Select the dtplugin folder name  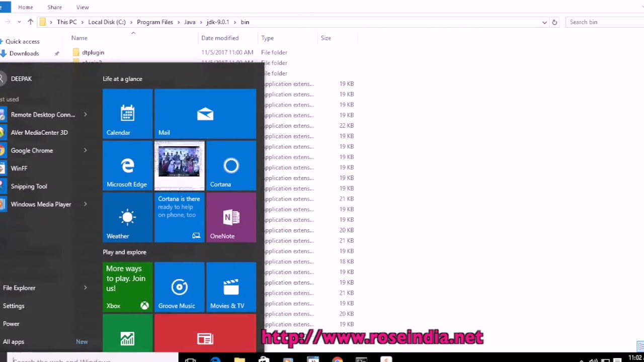coord(93,52)
